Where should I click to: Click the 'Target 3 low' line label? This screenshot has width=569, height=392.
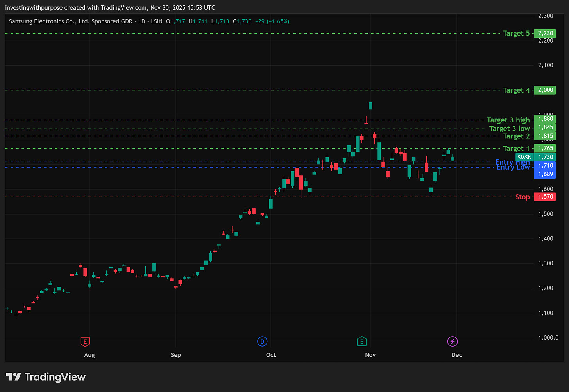[x=510, y=129]
